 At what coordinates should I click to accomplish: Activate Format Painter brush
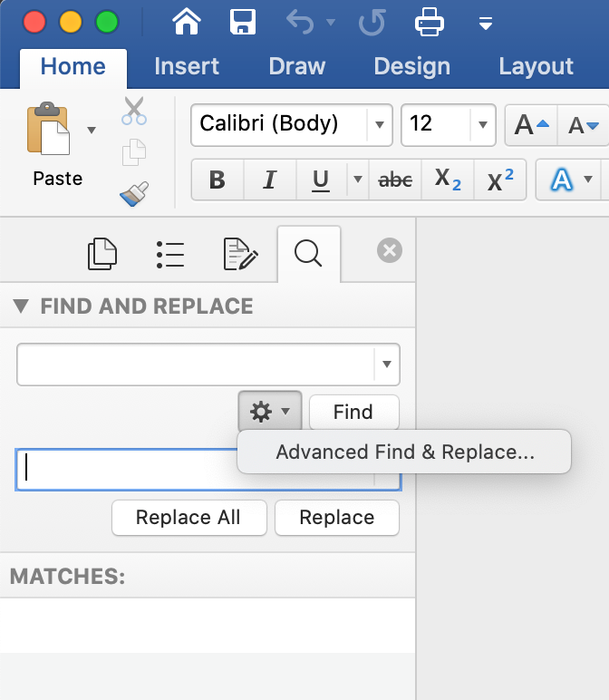pos(134,194)
